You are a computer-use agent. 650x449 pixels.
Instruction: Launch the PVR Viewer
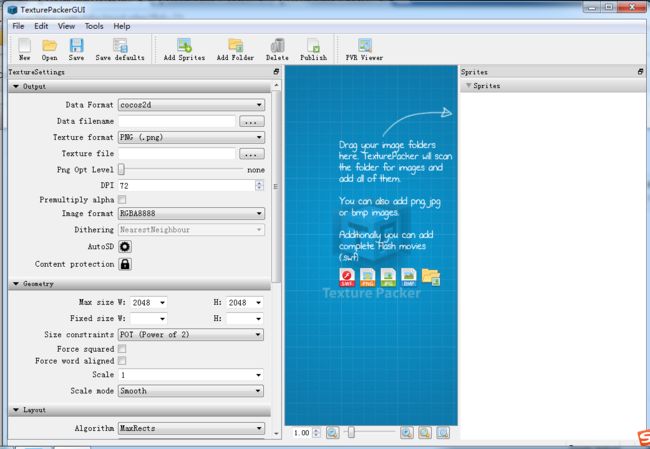[364, 49]
